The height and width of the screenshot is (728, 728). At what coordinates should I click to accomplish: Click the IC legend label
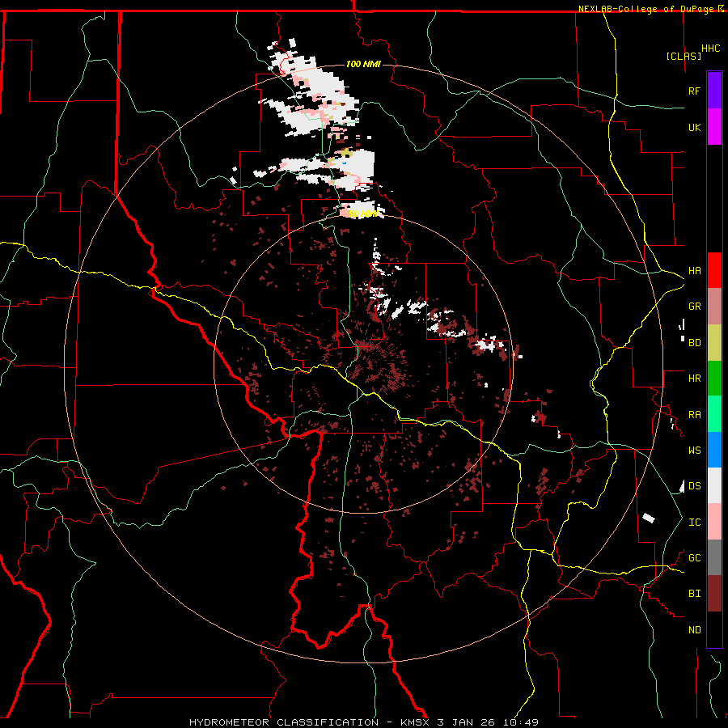pos(694,523)
